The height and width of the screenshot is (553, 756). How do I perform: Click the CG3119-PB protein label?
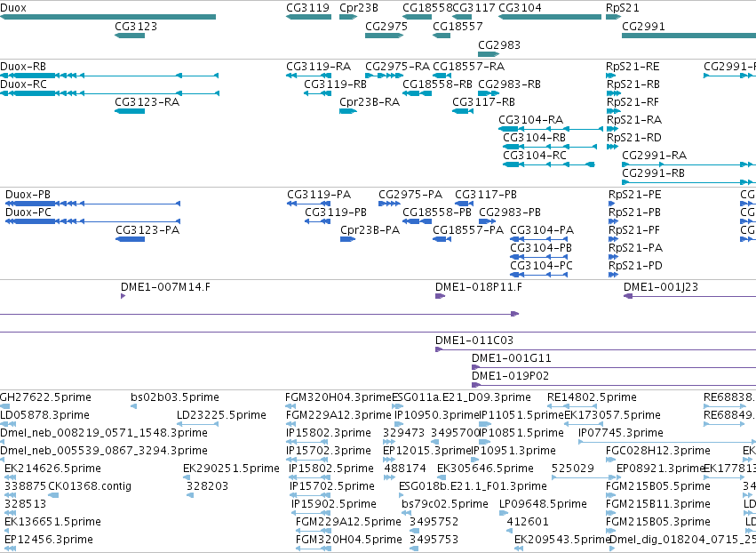point(336,212)
